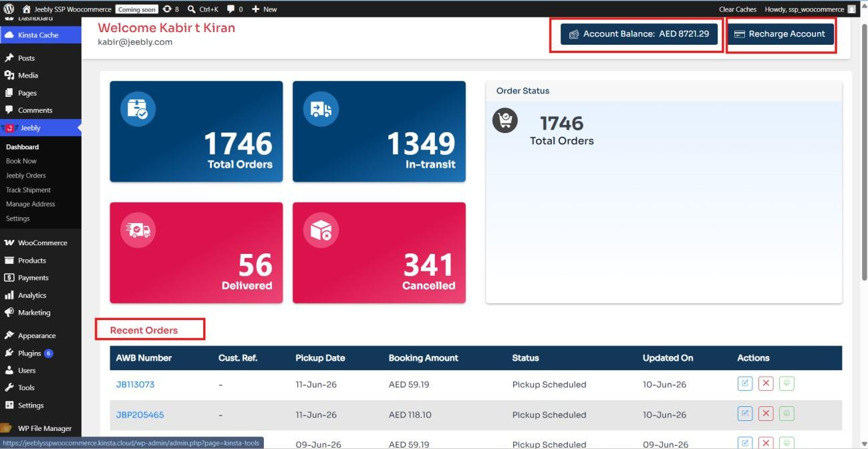
Task: Click the Marketing megaphone icon
Action: coord(9,313)
